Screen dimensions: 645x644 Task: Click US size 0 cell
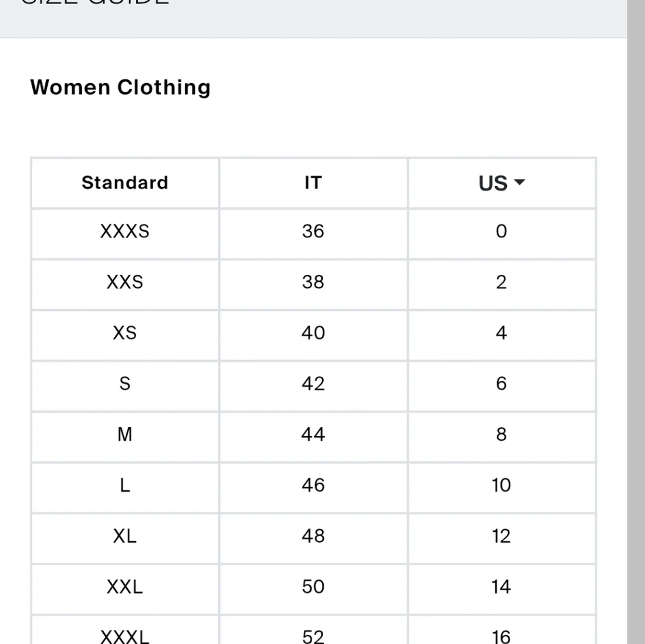point(501,231)
